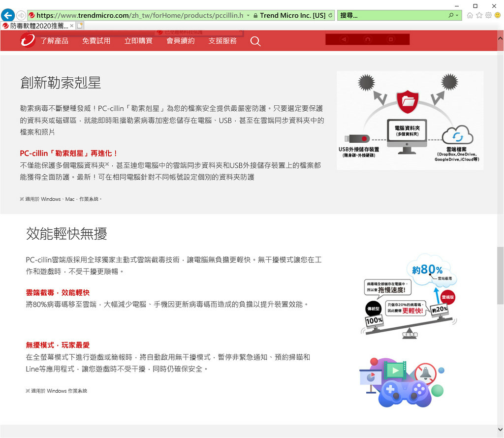Viewport: 504px width, 438px height.
Task: Click the Trend Micro logo in site header
Action: (28, 40)
